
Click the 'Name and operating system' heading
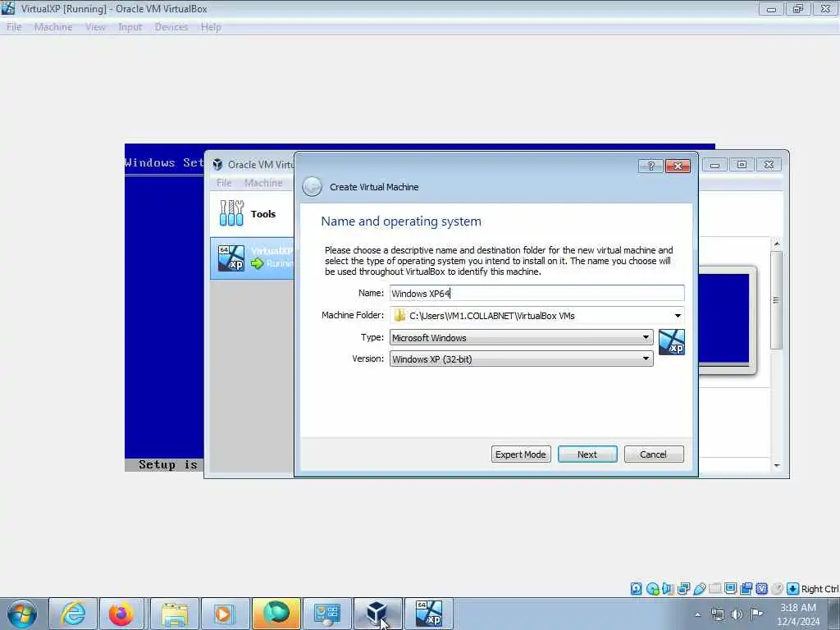(400, 221)
